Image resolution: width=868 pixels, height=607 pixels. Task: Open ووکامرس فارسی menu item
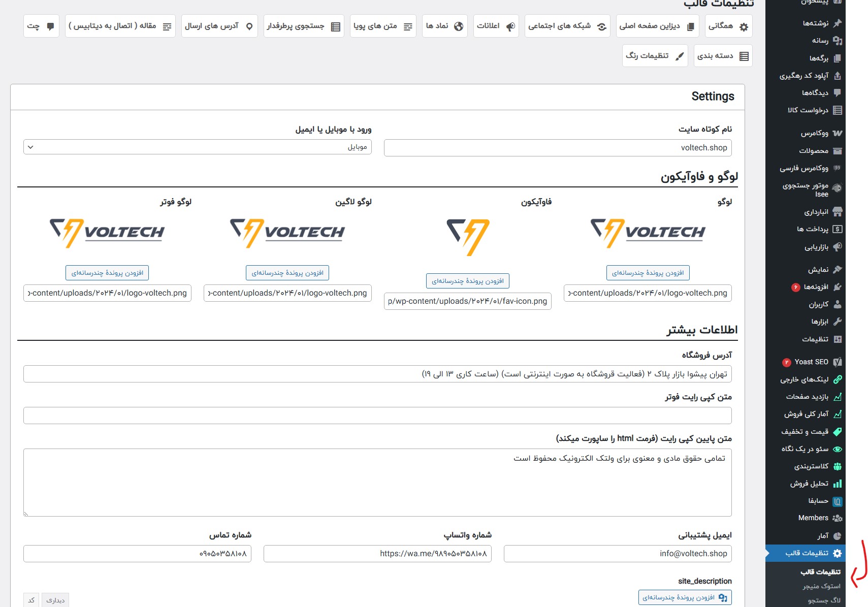click(806, 168)
